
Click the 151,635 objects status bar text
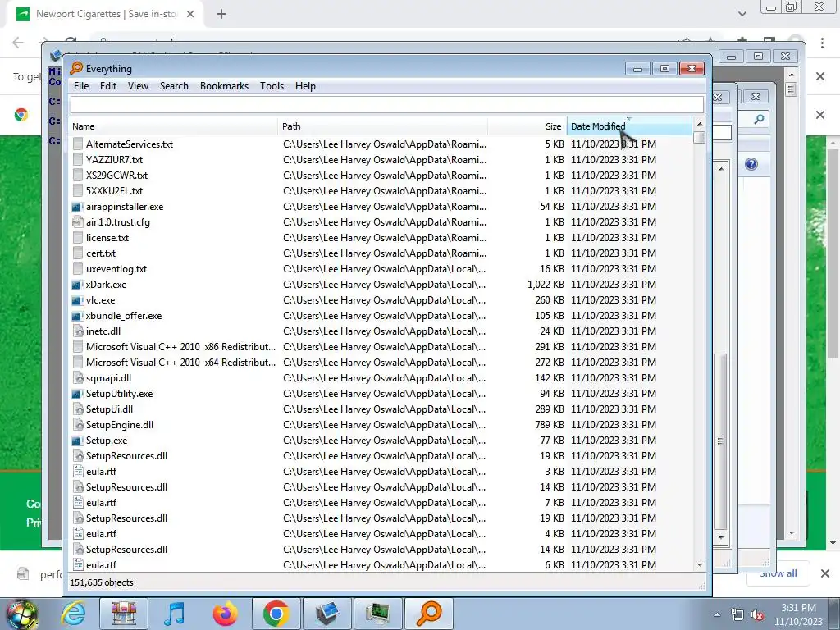[x=101, y=582]
